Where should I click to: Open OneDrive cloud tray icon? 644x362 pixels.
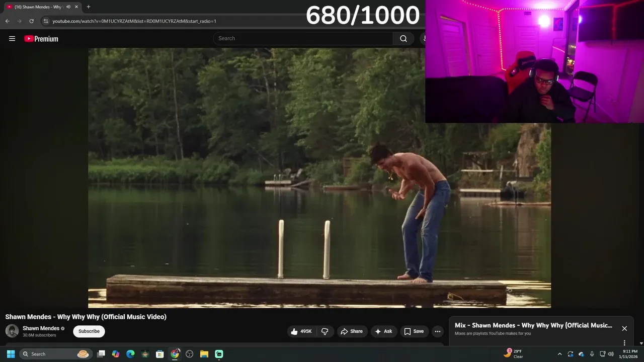click(x=581, y=354)
